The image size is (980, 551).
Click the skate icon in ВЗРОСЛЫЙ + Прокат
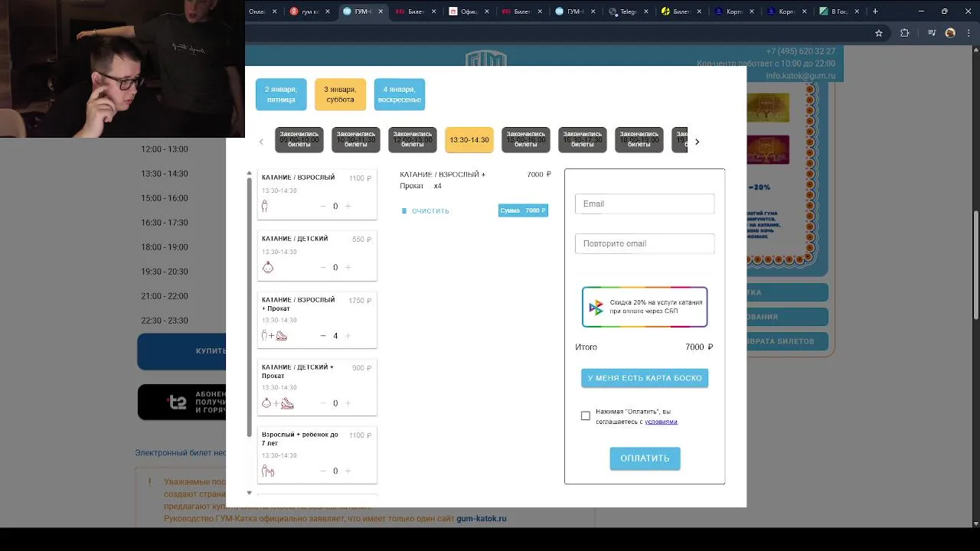[282, 335]
